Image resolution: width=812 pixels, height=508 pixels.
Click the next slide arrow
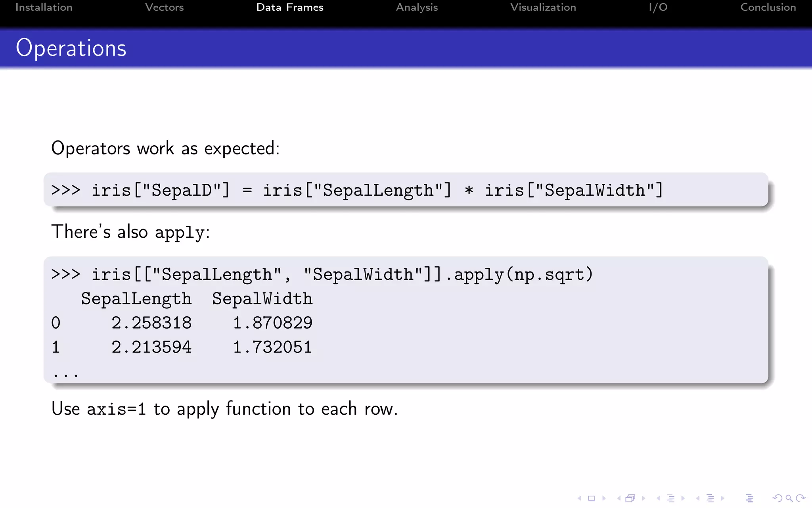604,498
